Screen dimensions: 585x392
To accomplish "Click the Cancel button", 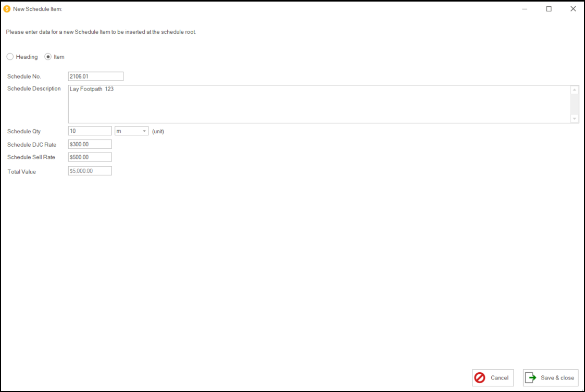I will tap(493, 378).
